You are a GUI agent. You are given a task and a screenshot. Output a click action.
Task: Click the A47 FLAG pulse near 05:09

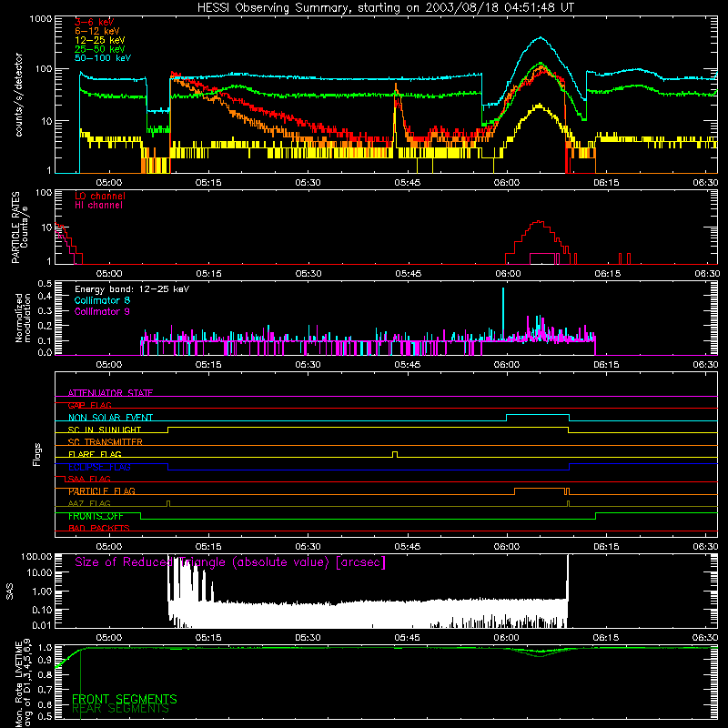coord(168,503)
